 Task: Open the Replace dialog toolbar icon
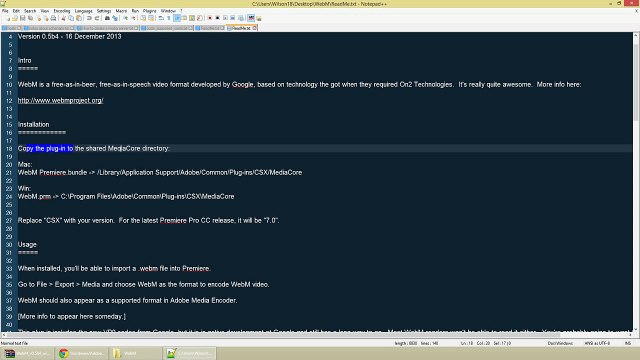click(115, 18)
